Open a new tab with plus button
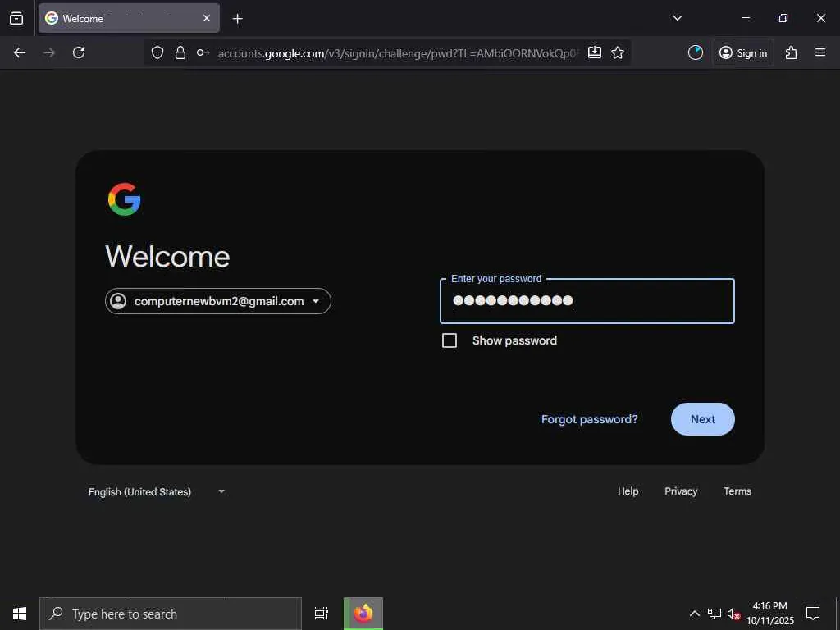840x630 pixels. 237,19
